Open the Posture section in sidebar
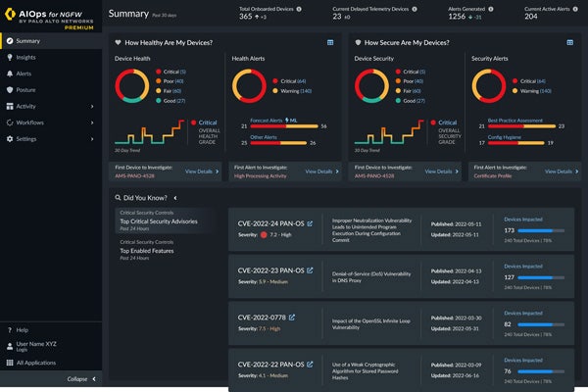 pyautogui.click(x=9, y=90)
